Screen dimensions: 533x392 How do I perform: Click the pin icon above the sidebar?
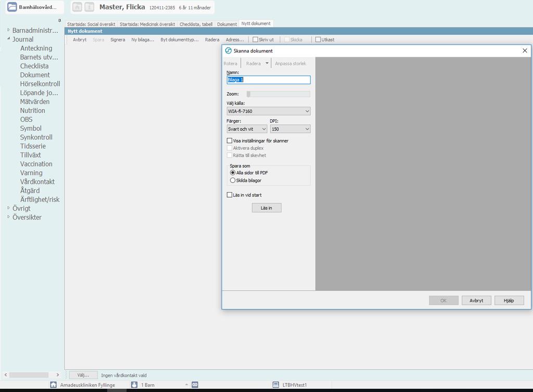tap(59, 20)
